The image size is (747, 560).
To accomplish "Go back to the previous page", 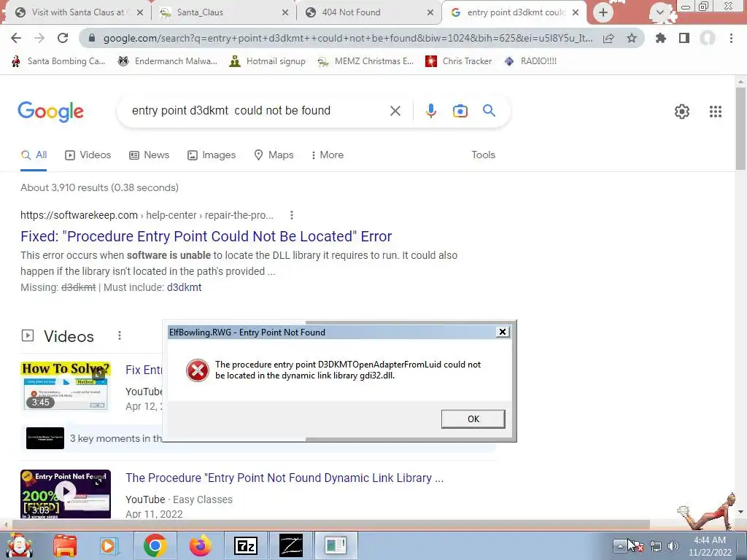I will tap(16, 38).
